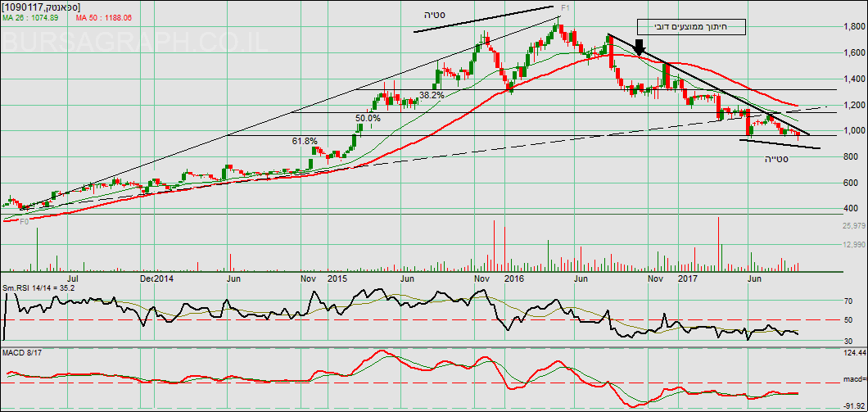Viewport: 868px width, 412px height.
Task: Select the F0 Fibonacci marker at chart start
Action: 24,221
